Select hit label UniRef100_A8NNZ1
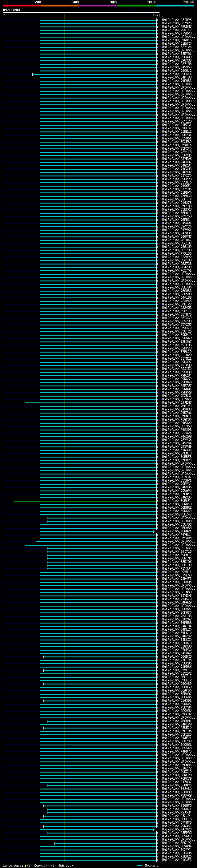197x868 pixels. pos(176,531)
